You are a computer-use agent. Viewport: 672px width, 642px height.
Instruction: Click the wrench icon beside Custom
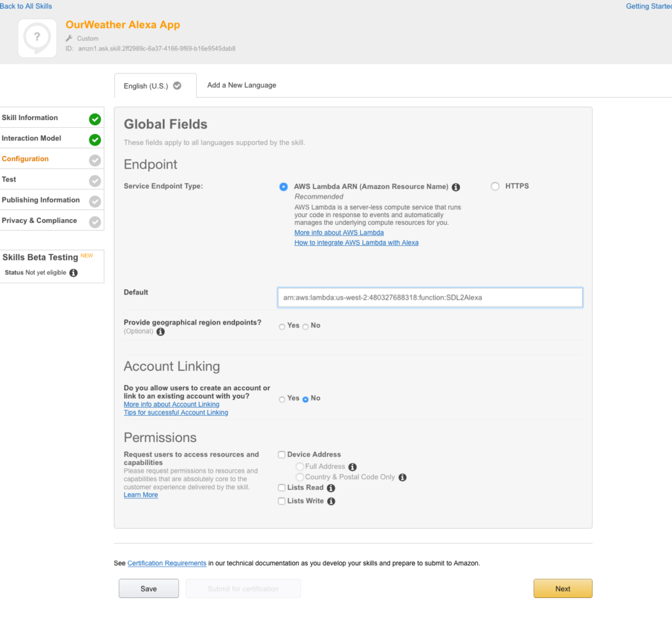(69, 38)
